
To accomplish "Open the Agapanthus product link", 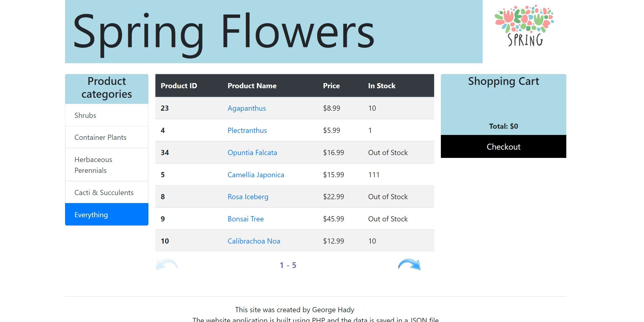I will tap(247, 108).
